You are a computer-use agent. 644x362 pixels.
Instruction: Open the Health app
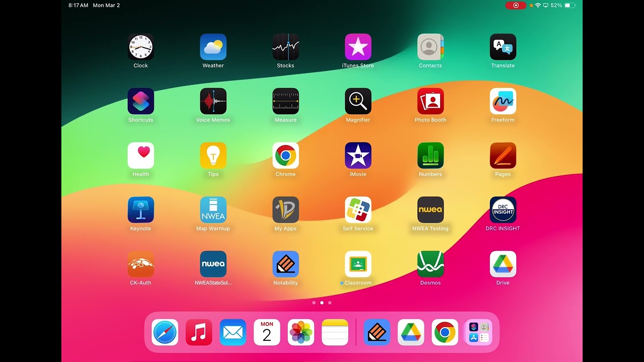(x=141, y=155)
